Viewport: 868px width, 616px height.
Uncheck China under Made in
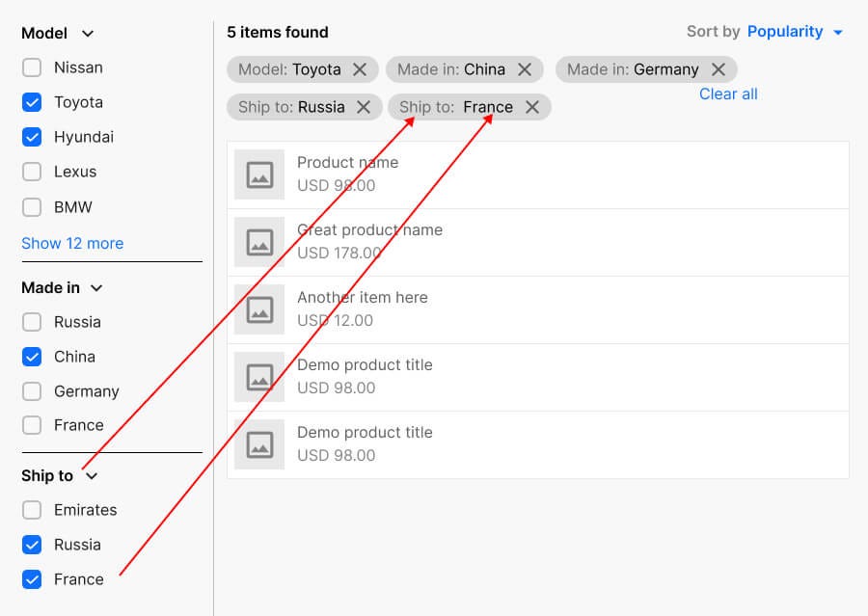pyautogui.click(x=32, y=357)
